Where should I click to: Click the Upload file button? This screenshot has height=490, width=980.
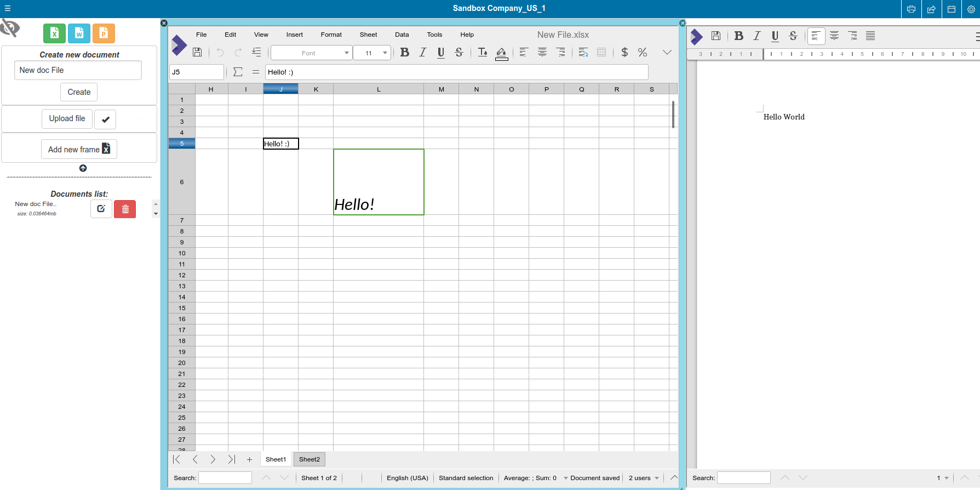click(67, 118)
